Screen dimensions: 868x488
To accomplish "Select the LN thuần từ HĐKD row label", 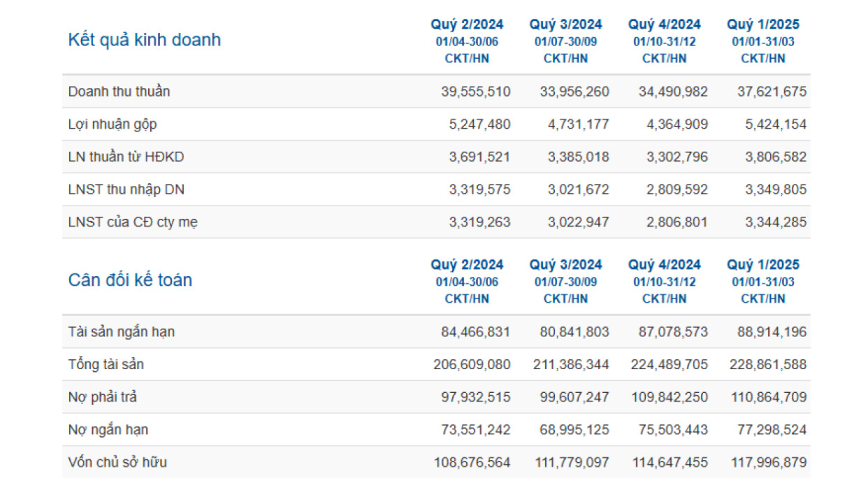I will point(126,157).
